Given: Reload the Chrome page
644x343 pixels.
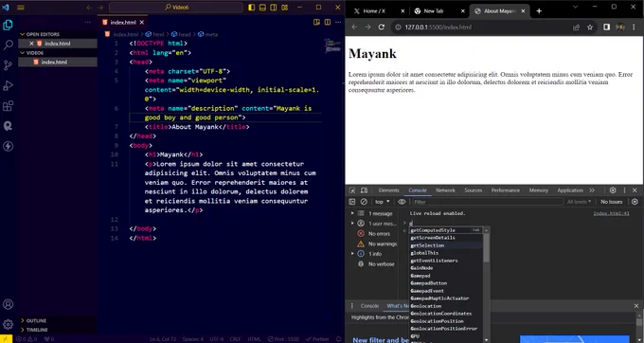Looking at the screenshot, I should [x=382, y=27].
